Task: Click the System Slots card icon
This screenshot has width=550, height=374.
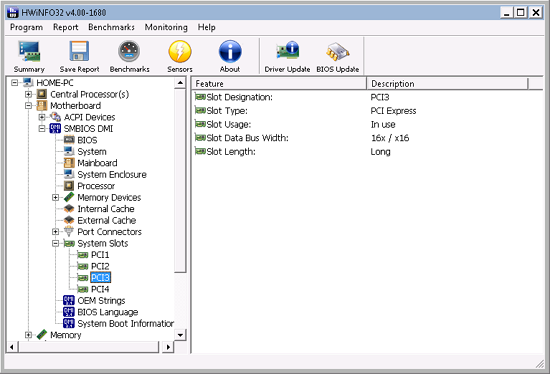Action: 69,243
